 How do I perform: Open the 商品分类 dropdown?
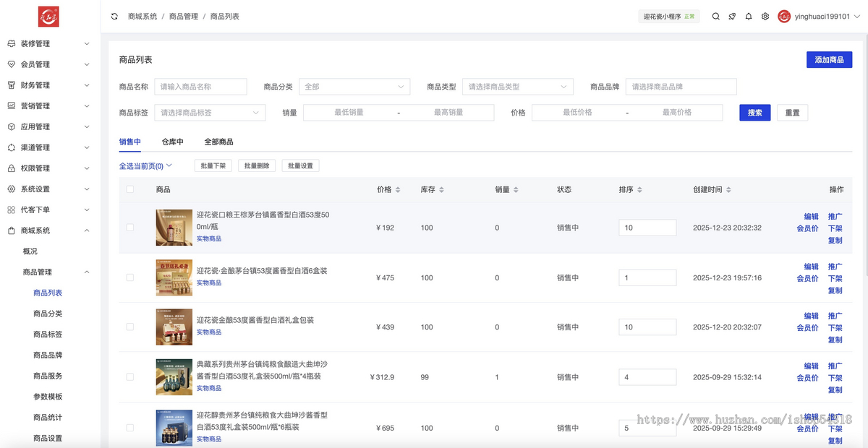[354, 87]
